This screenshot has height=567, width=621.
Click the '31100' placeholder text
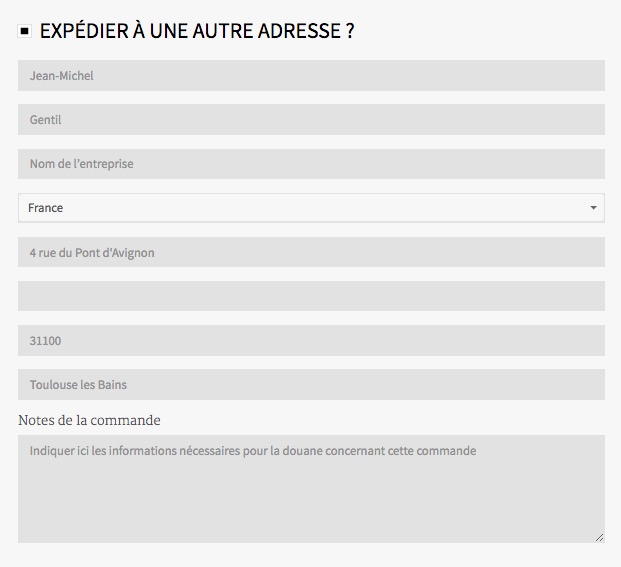point(45,341)
